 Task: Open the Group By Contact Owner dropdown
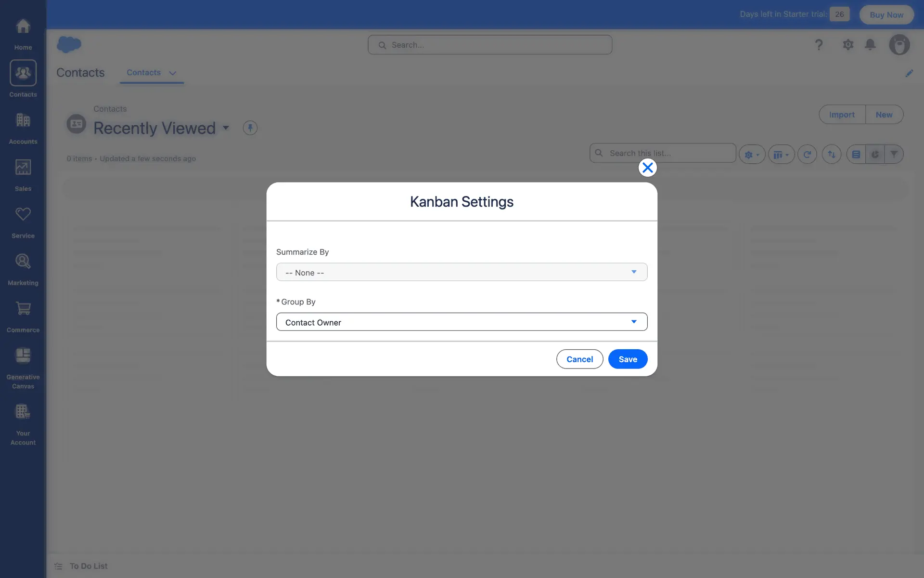462,322
